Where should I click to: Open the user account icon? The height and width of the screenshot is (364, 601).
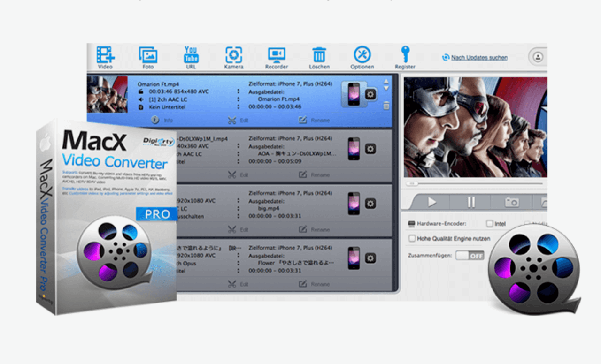[538, 57]
